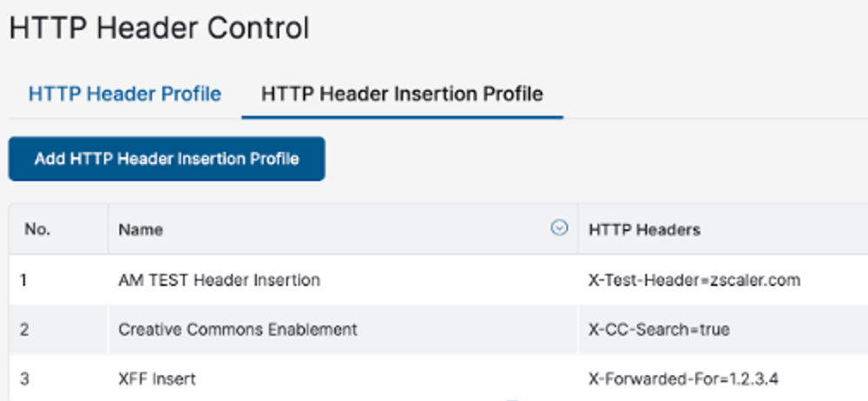868x401 pixels.
Task: Open the XFF Insert profile
Action: (157, 379)
